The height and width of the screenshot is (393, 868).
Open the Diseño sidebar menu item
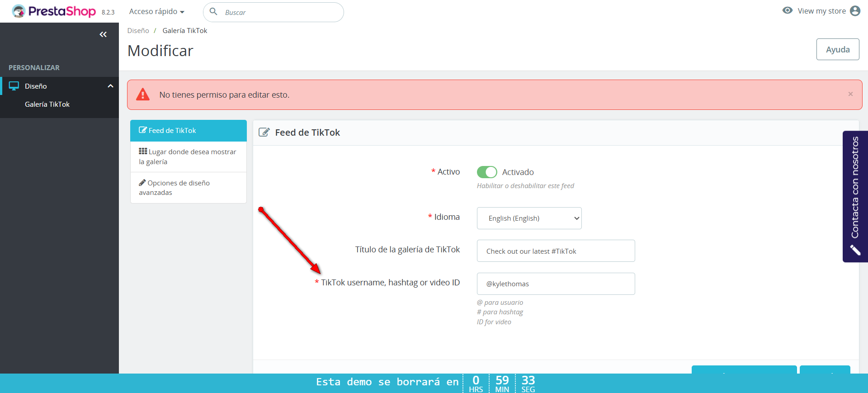click(59, 86)
